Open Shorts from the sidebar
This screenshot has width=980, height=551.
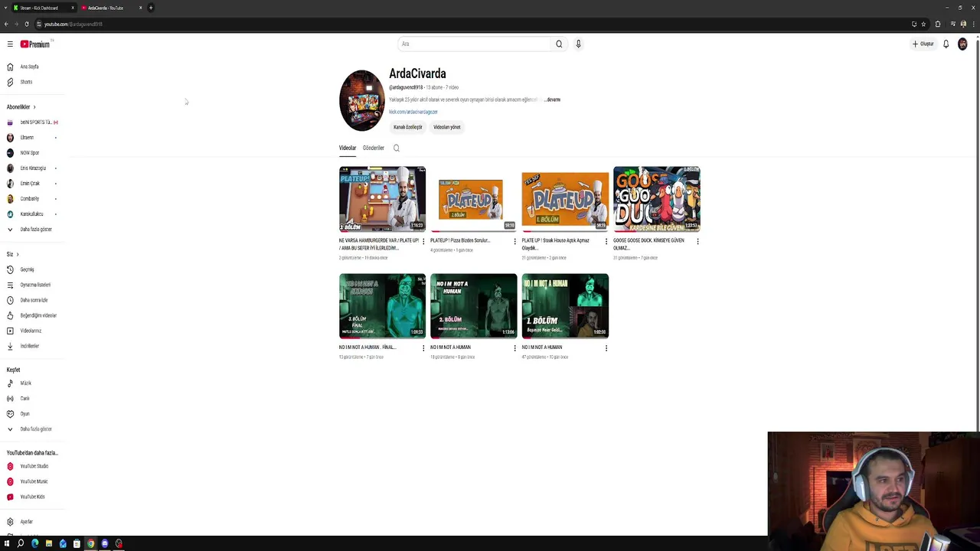click(26, 82)
